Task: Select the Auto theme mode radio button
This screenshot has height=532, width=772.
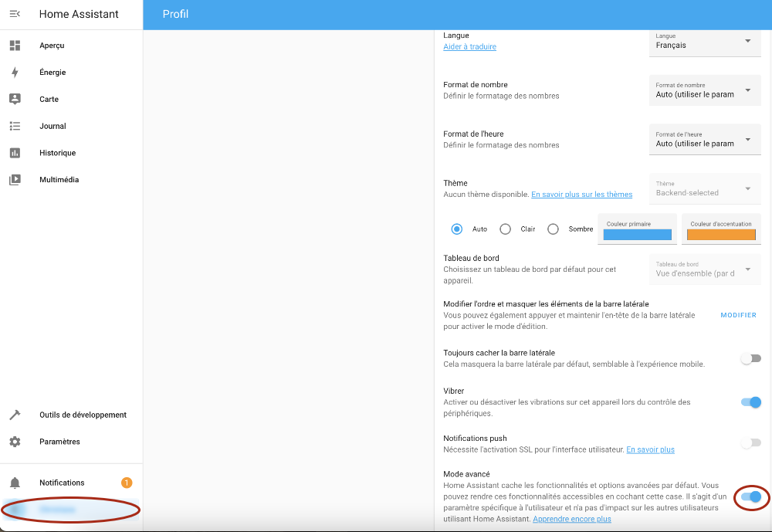Action: [x=457, y=229]
